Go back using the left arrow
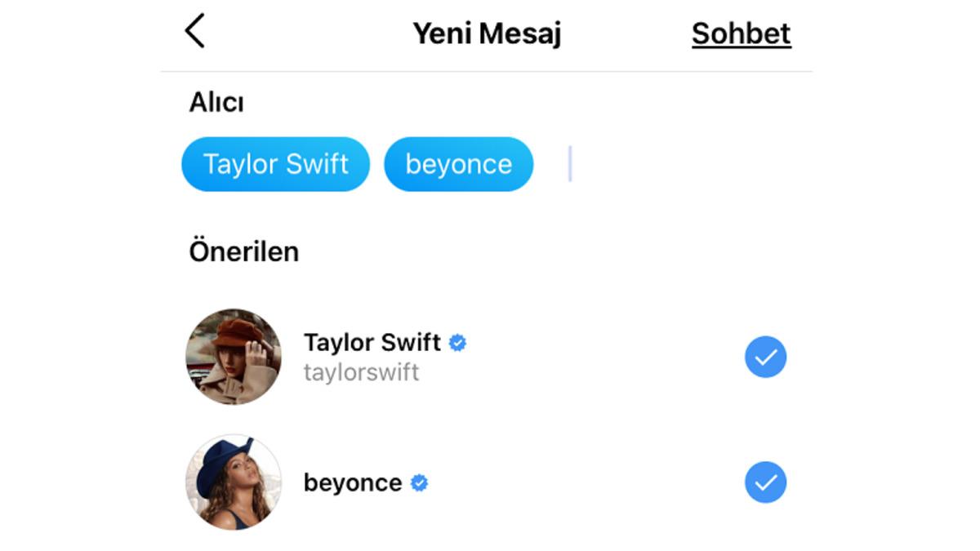This screenshot has height=551, width=980. (x=194, y=32)
